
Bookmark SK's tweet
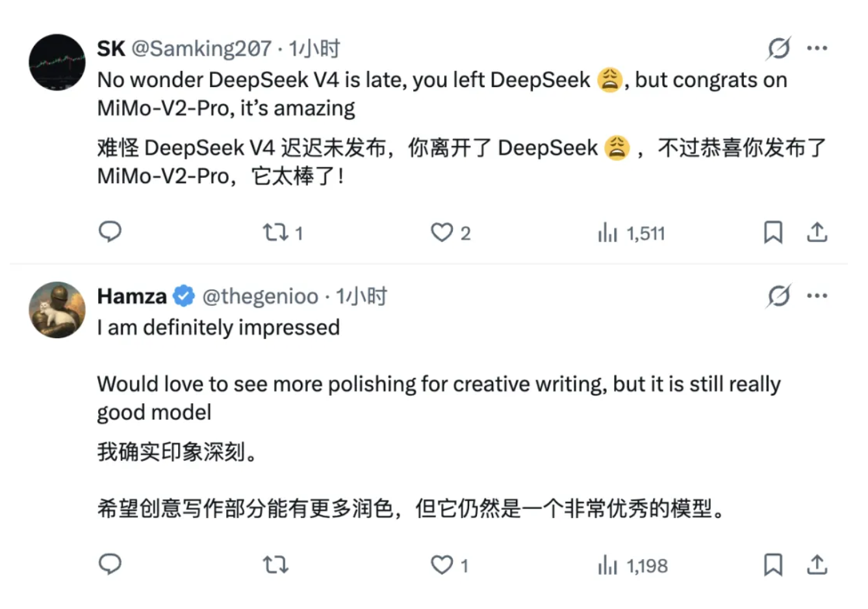click(x=773, y=232)
